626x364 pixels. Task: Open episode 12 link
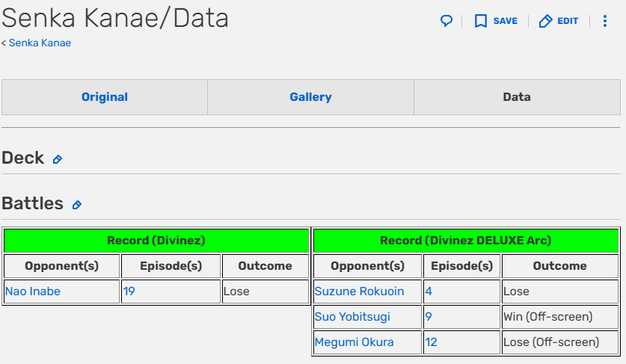[432, 342]
